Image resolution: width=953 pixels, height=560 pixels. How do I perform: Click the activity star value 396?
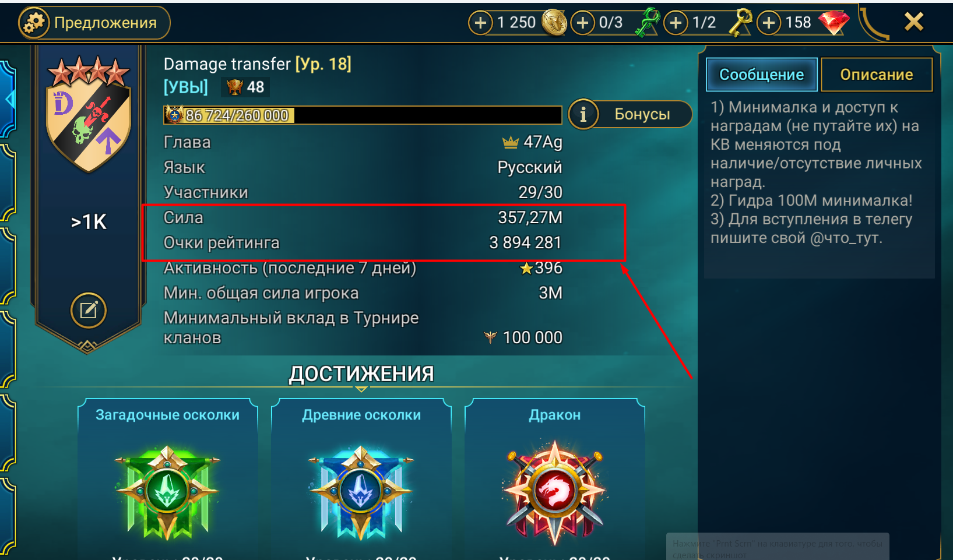[x=541, y=268]
